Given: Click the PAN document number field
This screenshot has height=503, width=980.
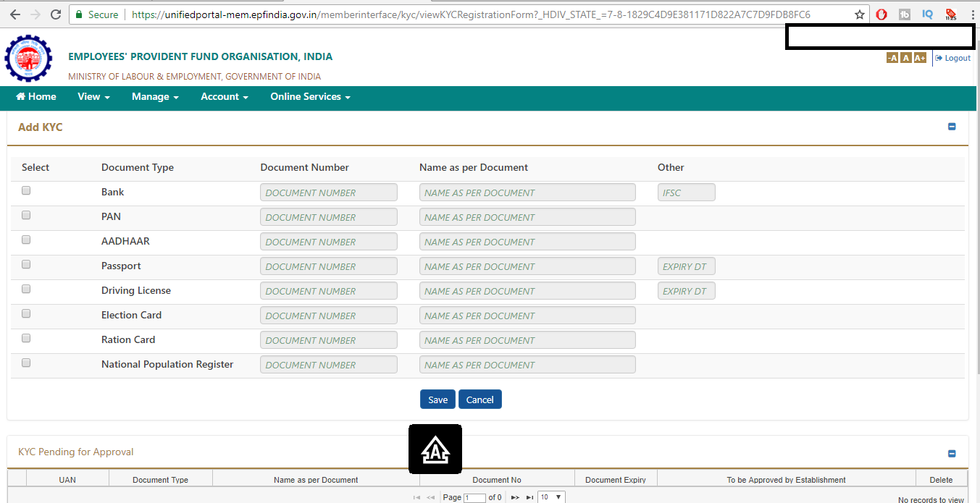Looking at the screenshot, I should click(x=328, y=217).
